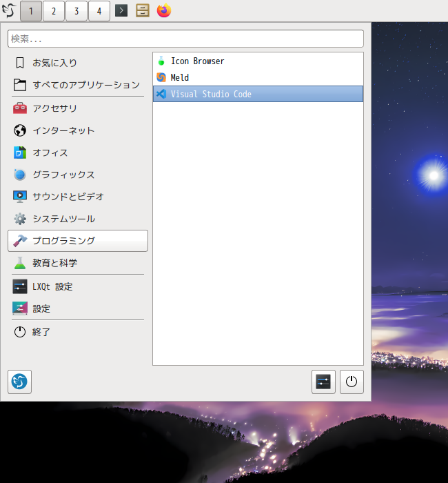Screen dimensions: 448x483
Task: Click settings sliders button at menu bottom
Action: [x=323, y=382]
